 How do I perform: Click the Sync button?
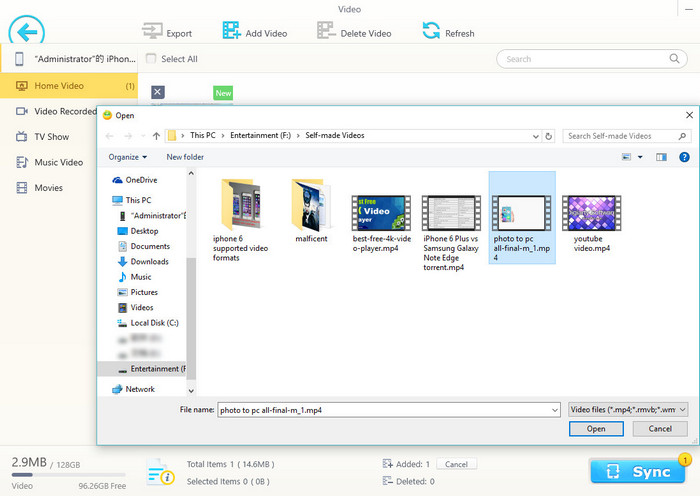[638, 471]
